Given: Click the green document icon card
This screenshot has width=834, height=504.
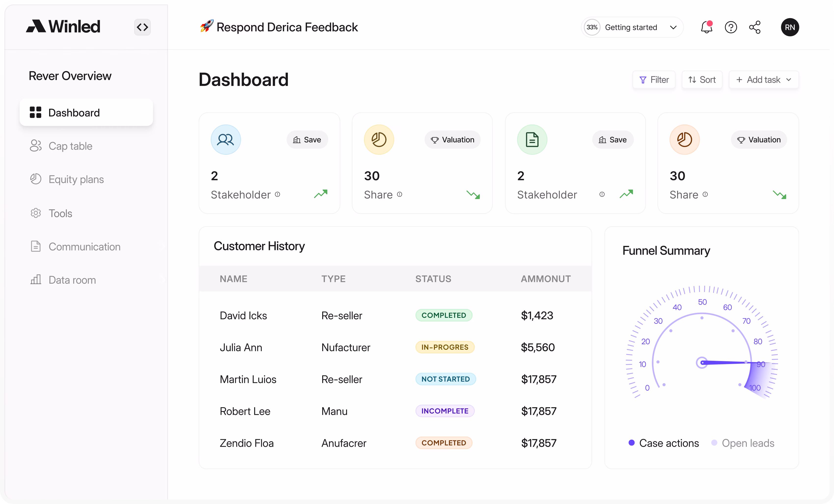Looking at the screenshot, I should [x=532, y=140].
